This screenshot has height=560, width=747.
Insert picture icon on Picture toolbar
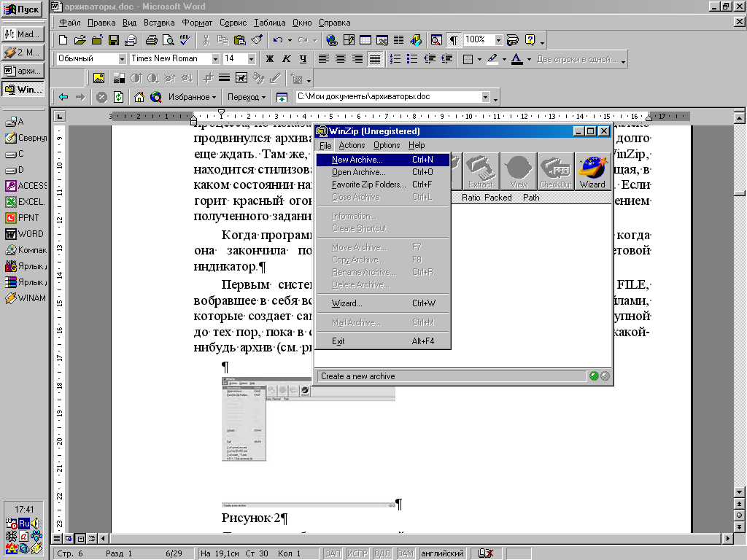(x=98, y=77)
